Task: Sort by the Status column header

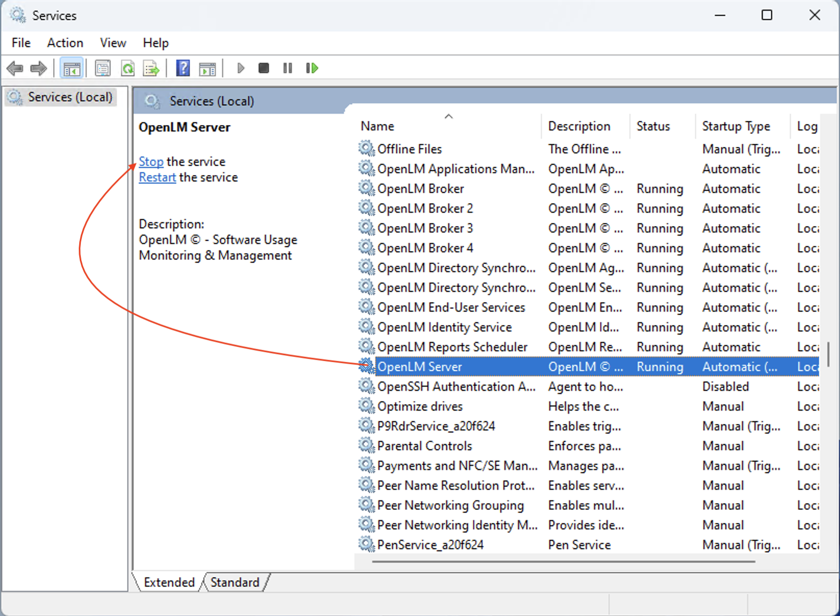Action: (x=653, y=126)
